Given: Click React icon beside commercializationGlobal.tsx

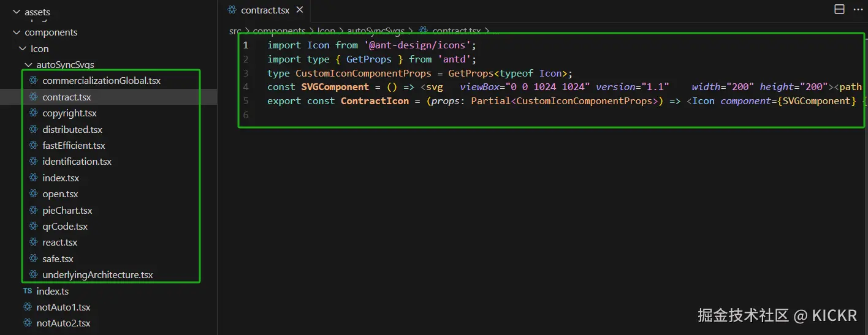Looking at the screenshot, I should (x=33, y=80).
